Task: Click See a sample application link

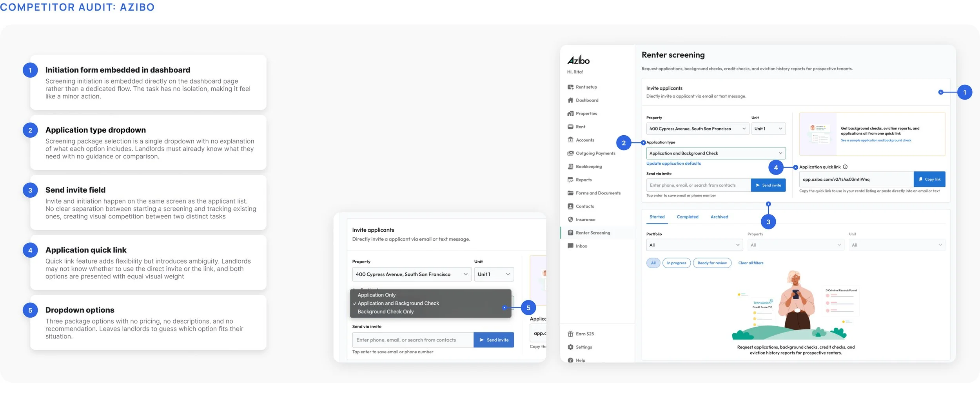Action: click(x=876, y=140)
